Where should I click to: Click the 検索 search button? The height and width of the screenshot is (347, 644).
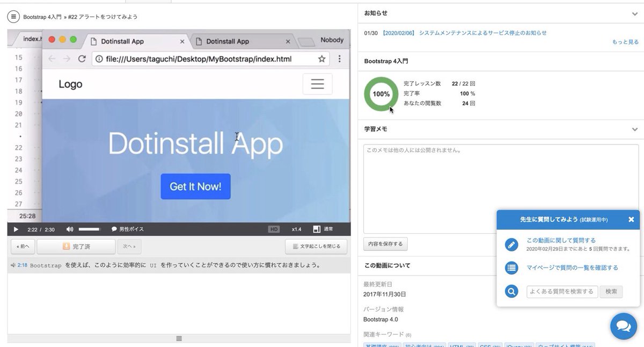pyautogui.click(x=611, y=291)
